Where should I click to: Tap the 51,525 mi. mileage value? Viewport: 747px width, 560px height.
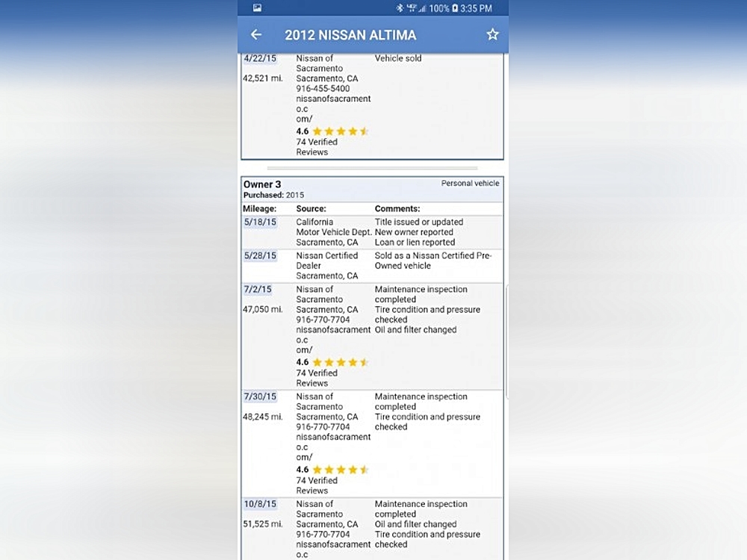[263, 524]
